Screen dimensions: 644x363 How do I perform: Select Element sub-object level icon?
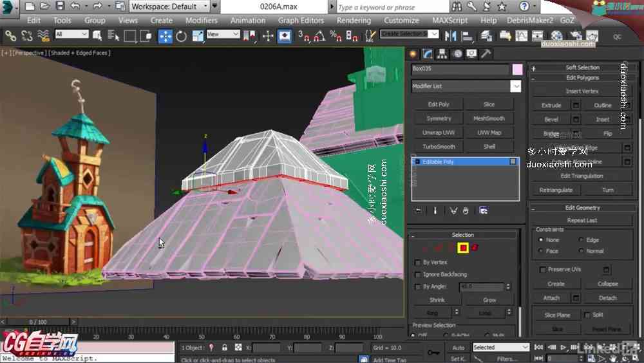click(475, 248)
